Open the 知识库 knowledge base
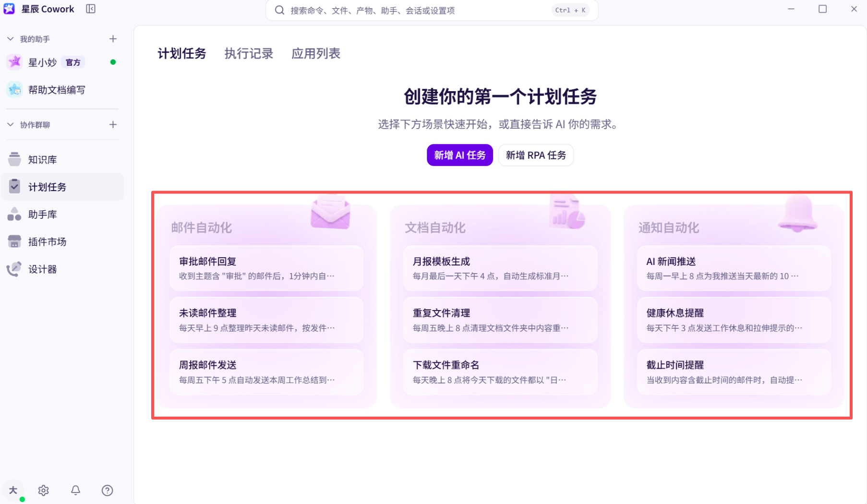Viewport: 867px width, 504px height. (62, 159)
